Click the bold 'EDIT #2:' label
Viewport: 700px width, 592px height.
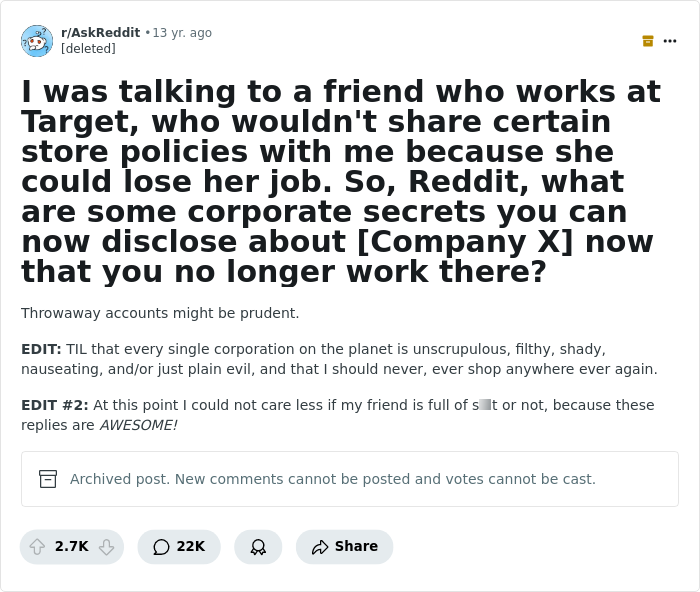coord(54,405)
